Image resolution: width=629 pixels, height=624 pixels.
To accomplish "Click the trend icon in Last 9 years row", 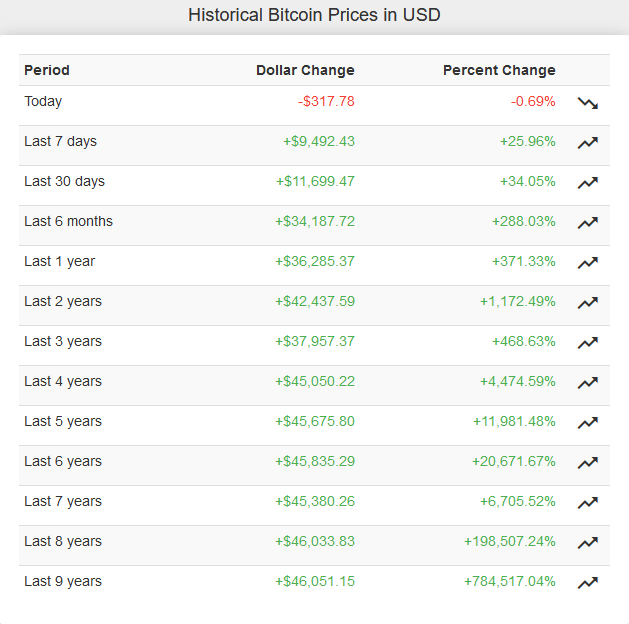I will [x=588, y=583].
